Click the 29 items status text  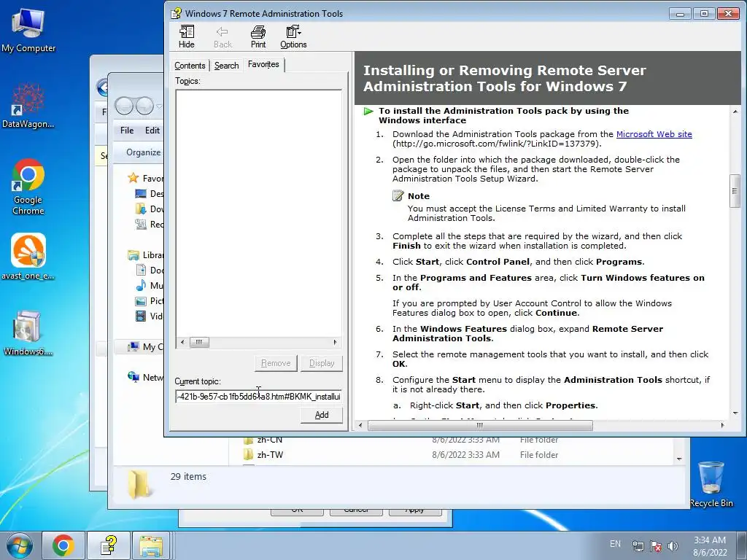pos(188,476)
